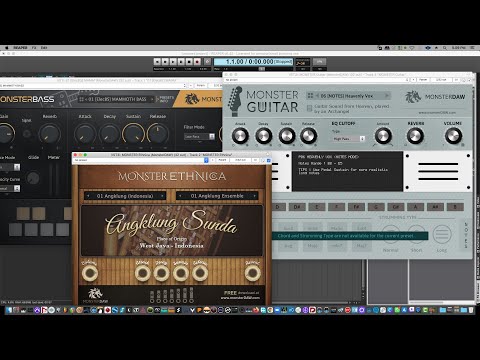Open the Edit menu in menu bar

[x=44, y=48]
